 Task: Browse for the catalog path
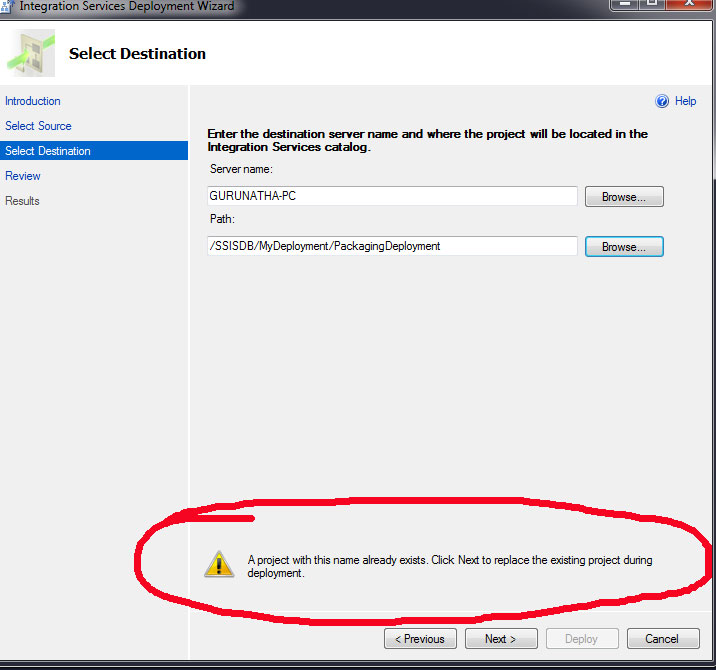(624, 247)
